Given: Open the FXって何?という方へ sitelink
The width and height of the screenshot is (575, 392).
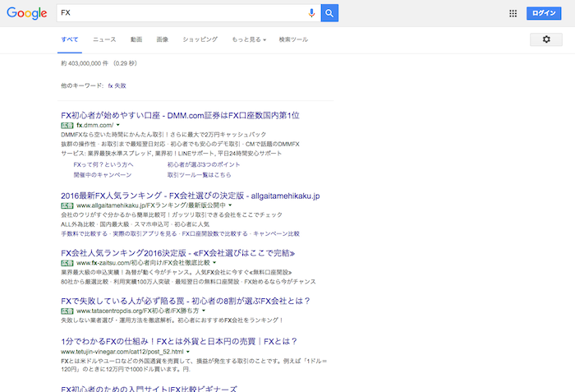Looking at the screenshot, I should pos(103,164).
